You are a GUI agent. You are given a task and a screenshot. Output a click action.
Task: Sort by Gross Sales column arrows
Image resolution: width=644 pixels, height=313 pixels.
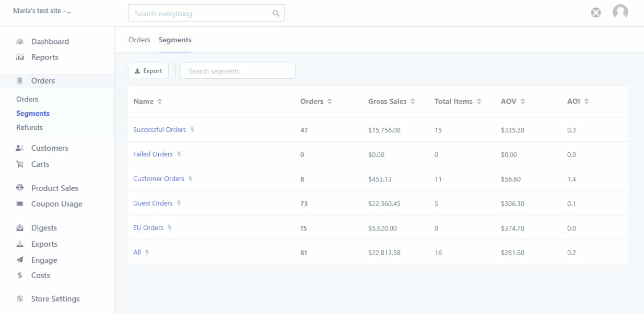tap(413, 102)
